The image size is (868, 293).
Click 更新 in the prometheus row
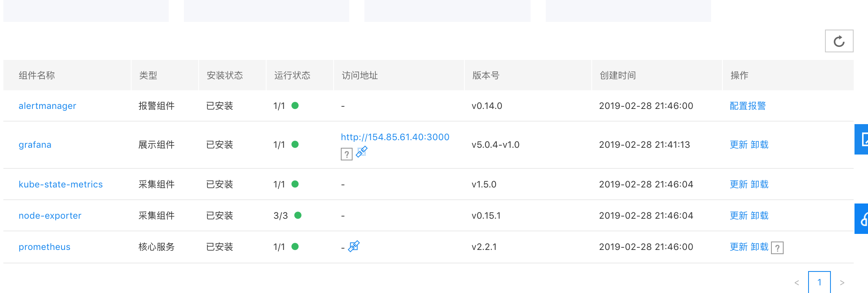click(x=739, y=247)
